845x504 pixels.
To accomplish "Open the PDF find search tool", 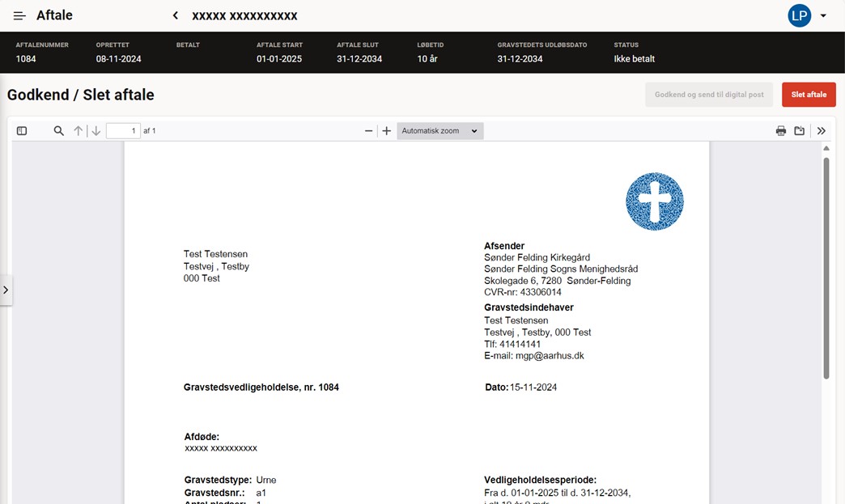I will tap(59, 131).
